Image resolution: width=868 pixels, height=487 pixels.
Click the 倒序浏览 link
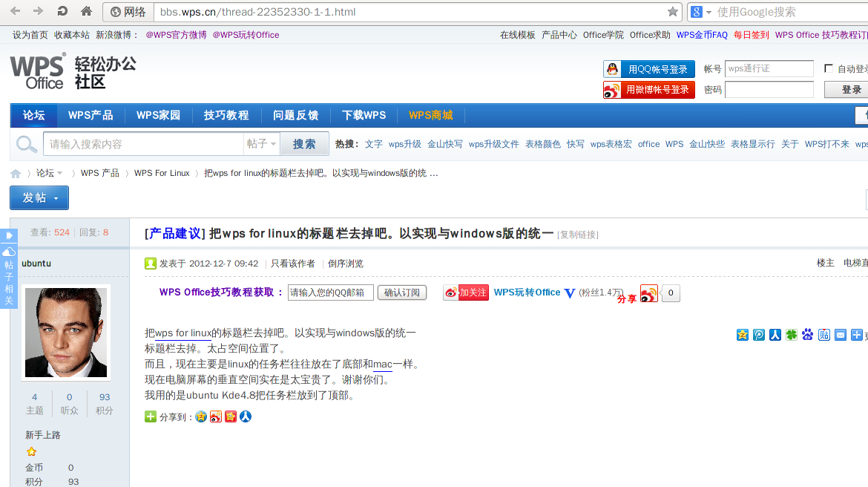(x=346, y=264)
